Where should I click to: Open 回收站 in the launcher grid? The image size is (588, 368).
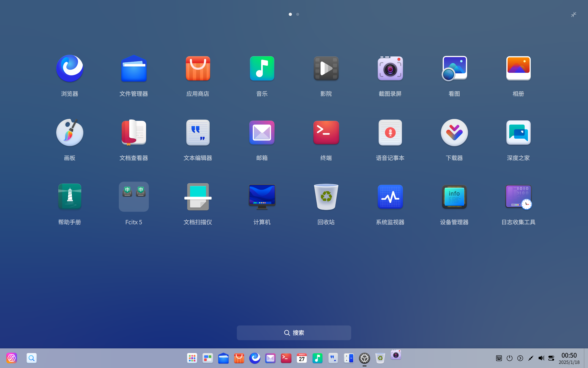coord(326,197)
